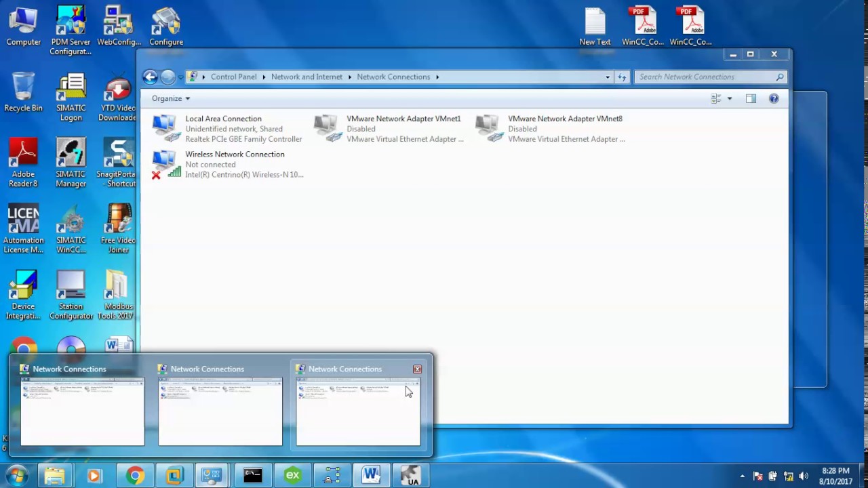The width and height of the screenshot is (868, 488).
Task: Open the WebConfig desktop shortcut
Action: [x=118, y=27]
